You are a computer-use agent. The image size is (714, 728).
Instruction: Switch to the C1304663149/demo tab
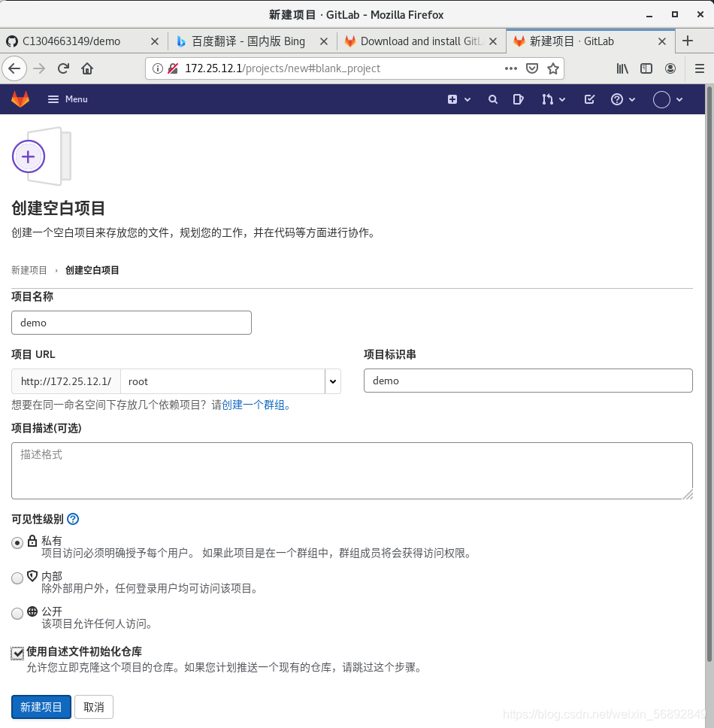72,41
